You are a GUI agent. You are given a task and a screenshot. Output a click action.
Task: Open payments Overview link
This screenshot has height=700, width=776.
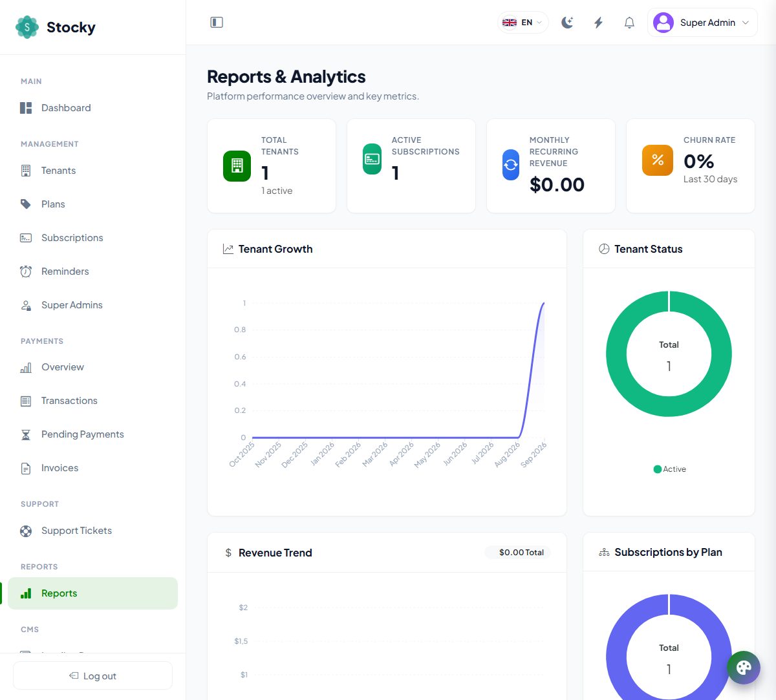[x=93, y=367]
